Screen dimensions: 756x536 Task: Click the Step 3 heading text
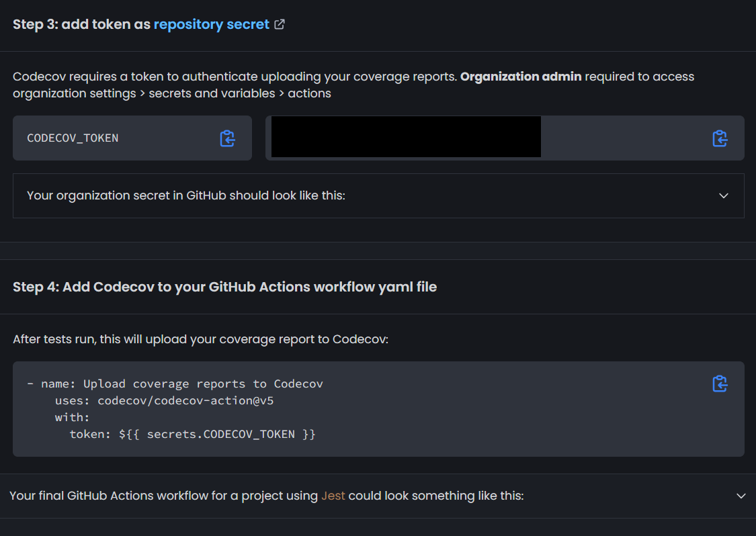(82, 24)
